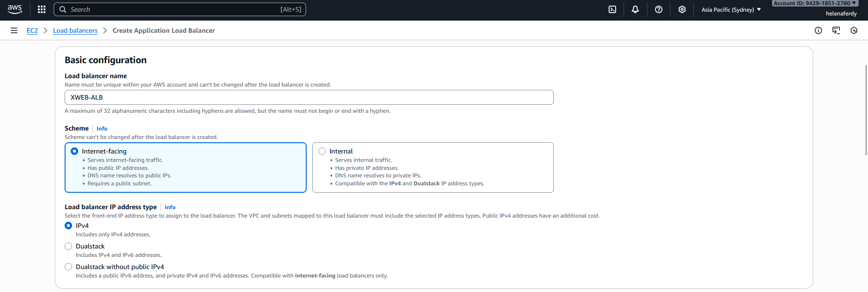This screenshot has width=868, height=292.
Task: Open the notifications bell
Action: pyautogui.click(x=635, y=9)
